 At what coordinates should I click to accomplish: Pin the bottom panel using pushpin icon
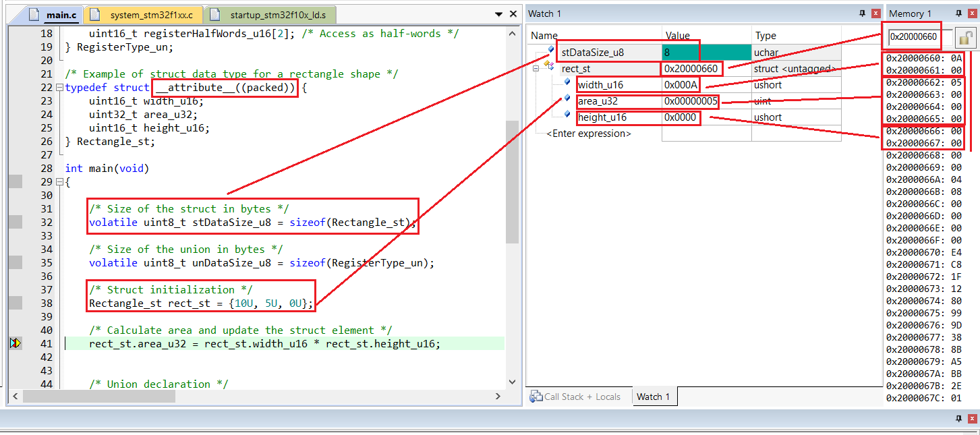click(958, 419)
